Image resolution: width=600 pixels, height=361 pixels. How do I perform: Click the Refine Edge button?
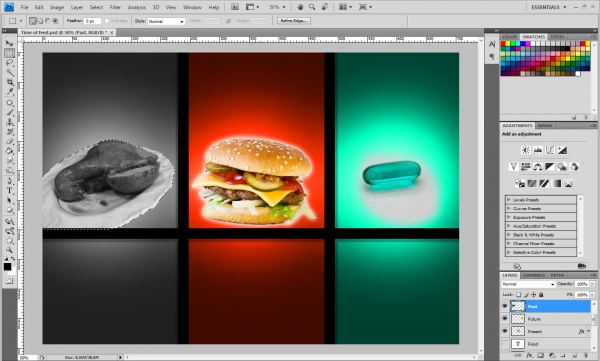click(293, 21)
